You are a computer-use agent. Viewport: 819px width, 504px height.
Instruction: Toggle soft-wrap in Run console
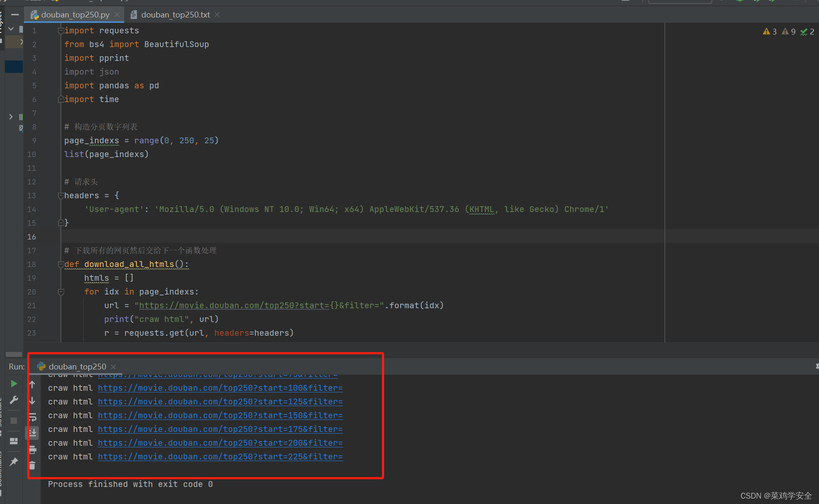(x=33, y=417)
